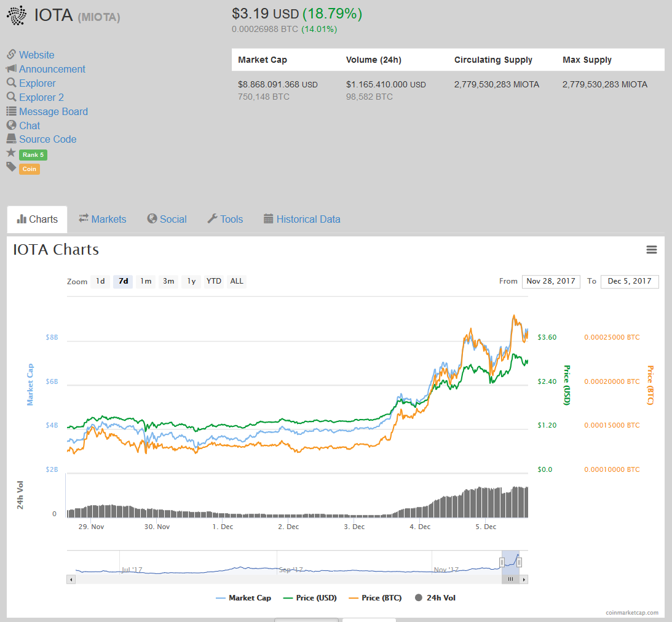Open the chart hamburger menu
This screenshot has width=672, height=622.
point(652,250)
